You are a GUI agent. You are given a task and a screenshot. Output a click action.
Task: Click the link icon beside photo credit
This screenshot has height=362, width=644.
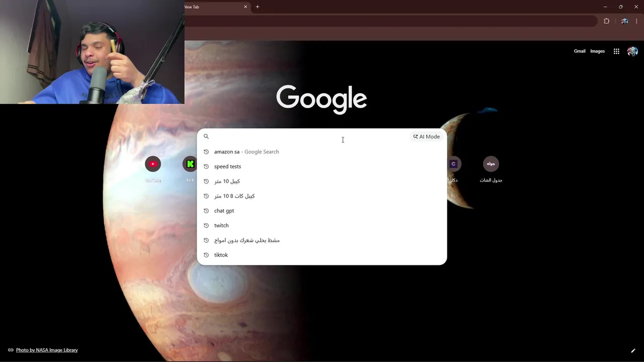pyautogui.click(x=11, y=350)
